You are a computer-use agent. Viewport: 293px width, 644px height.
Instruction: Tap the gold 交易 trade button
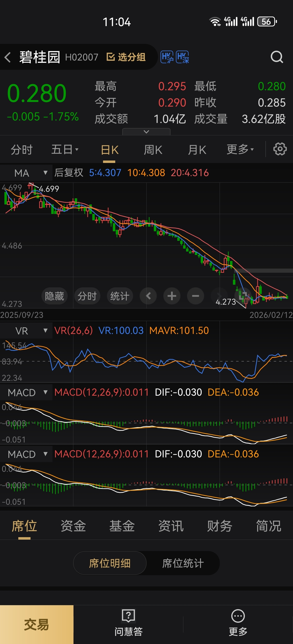pyautogui.click(x=37, y=624)
